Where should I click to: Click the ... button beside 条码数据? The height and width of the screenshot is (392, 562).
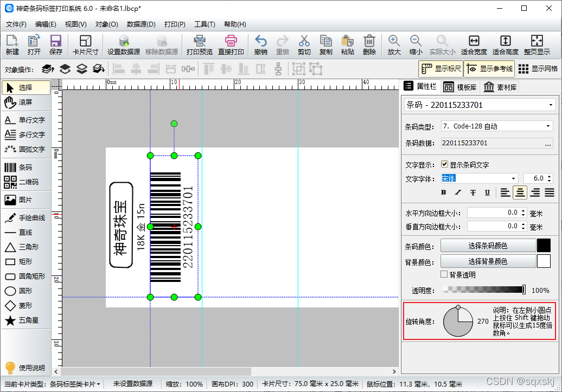548,143
